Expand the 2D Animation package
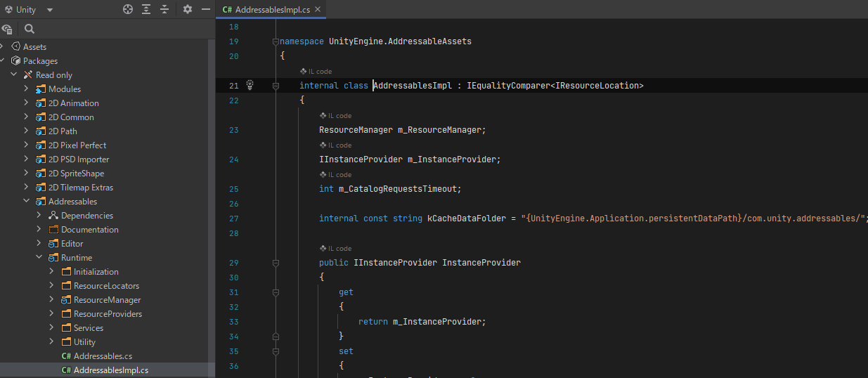The height and width of the screenshot is (378, 868). (26, 103)
